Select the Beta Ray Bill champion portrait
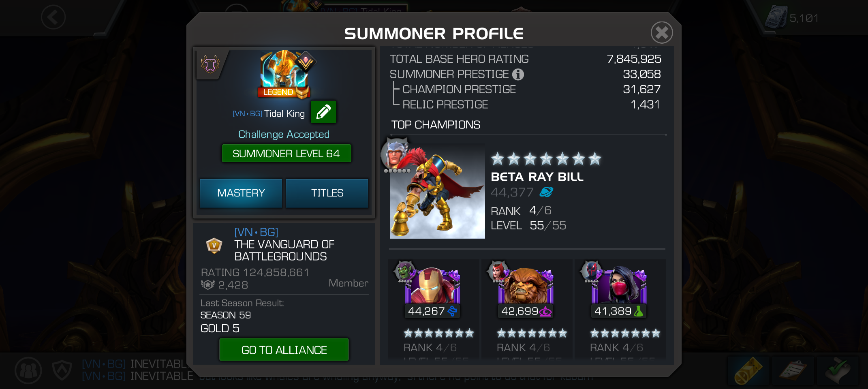868x389 pixels. click(x=437, y=191)
